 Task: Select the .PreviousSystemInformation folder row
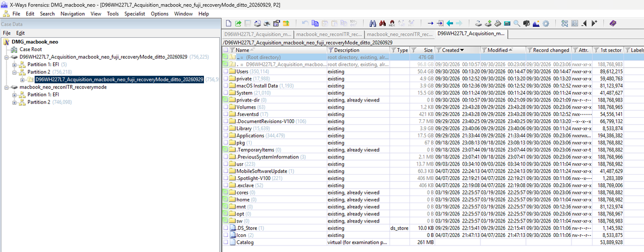(432, 157)
